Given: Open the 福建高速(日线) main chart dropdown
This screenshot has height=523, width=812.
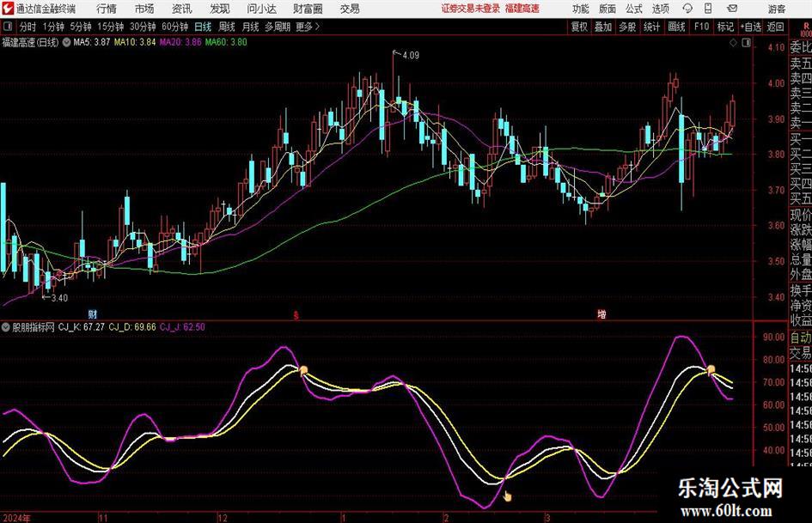Looking at the screenshot, I should [66, 42].
